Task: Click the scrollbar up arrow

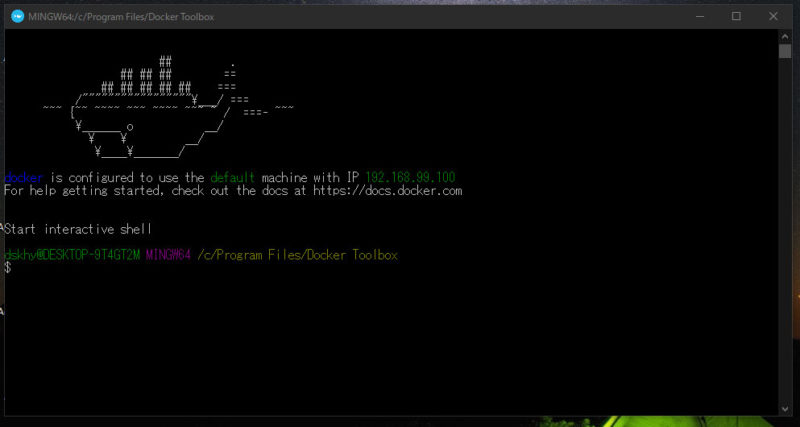Action: (x=785, y=36)
